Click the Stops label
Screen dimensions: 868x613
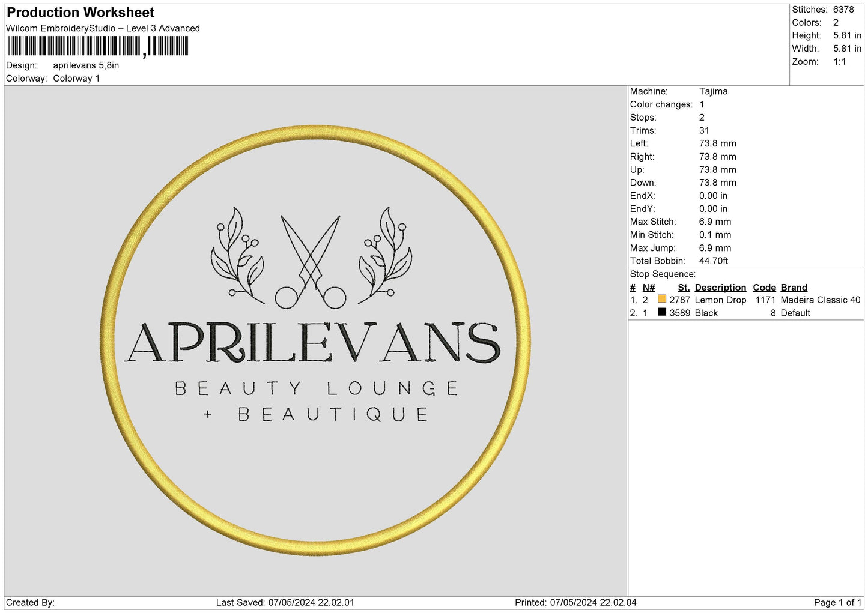click(643, 118)
